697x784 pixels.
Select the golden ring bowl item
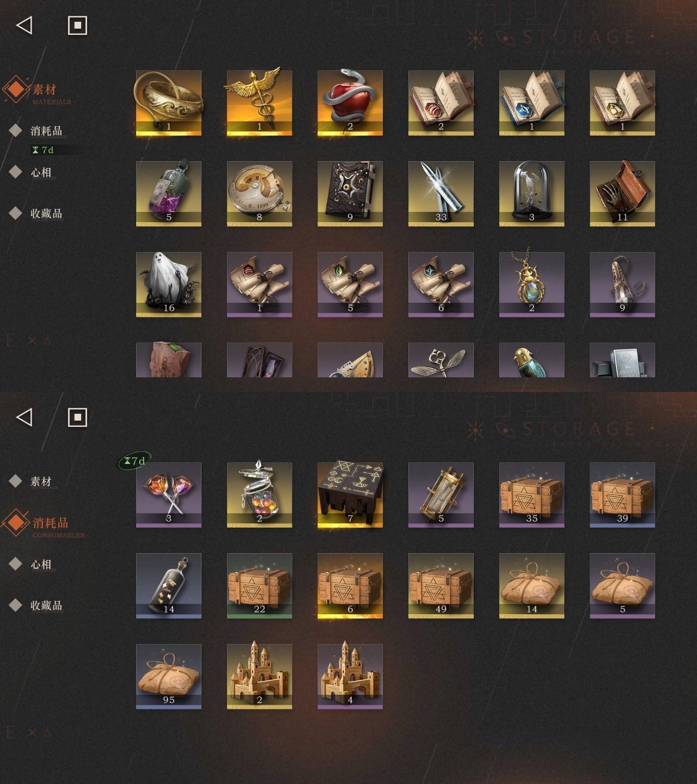(169, 102)
